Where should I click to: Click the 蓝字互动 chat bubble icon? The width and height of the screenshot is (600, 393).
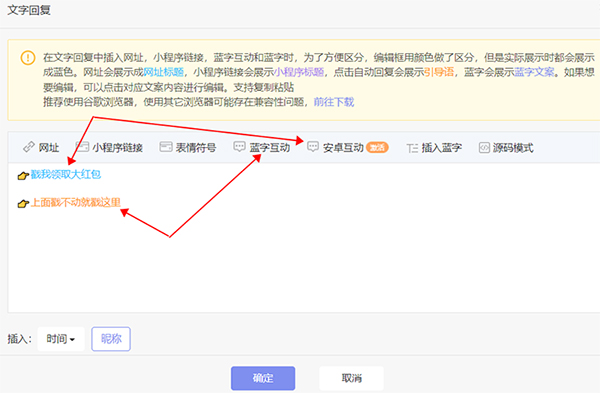click(x=240, y=147)
